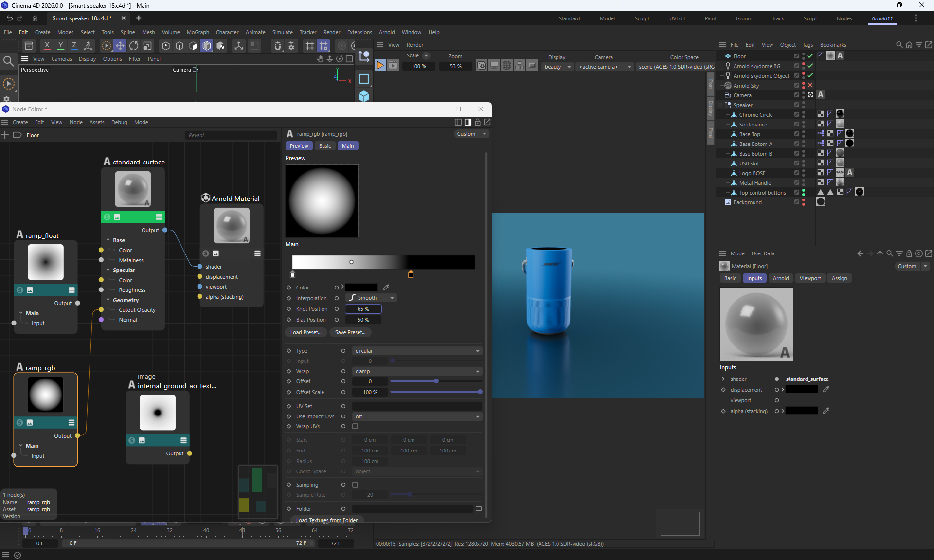Enable the Wrap UVs checkbox
This screenshot has height=560, width=934.
click(x=355, y=426)
